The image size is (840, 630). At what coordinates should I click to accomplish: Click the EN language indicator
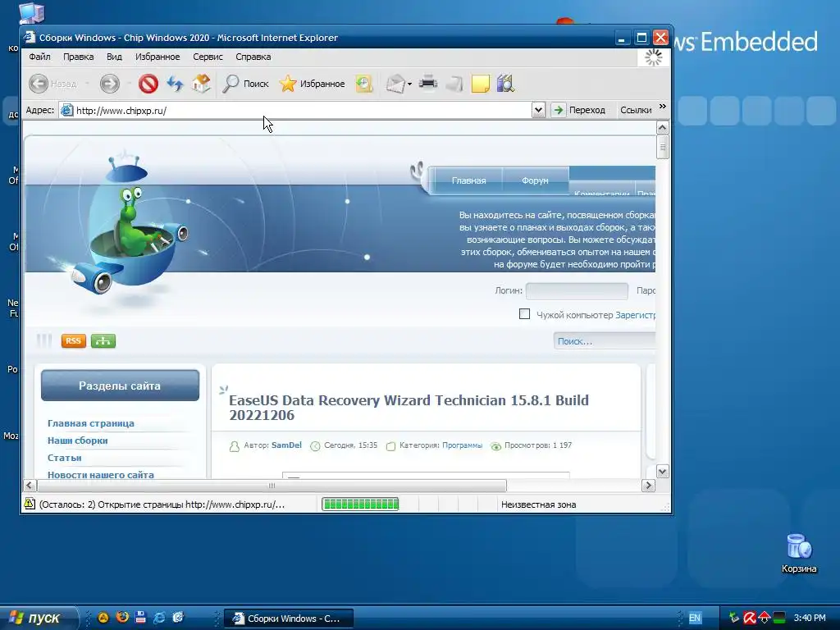click(x=695, y=618)
